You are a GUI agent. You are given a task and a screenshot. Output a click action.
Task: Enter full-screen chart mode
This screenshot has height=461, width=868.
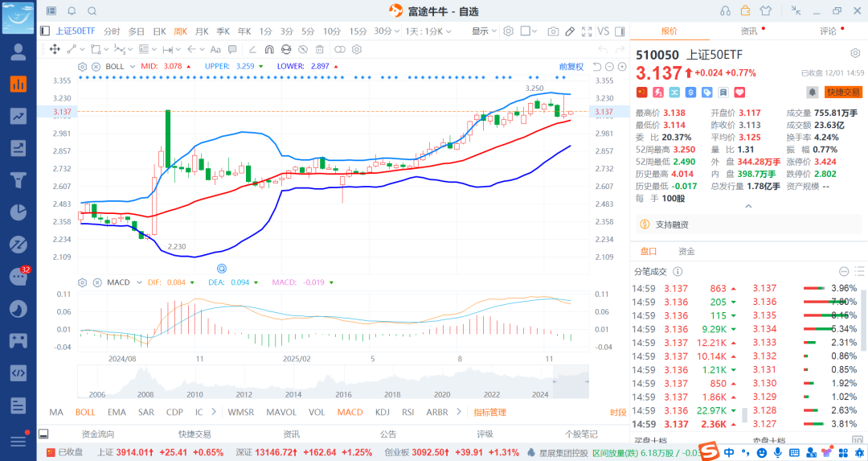(587, 31)
